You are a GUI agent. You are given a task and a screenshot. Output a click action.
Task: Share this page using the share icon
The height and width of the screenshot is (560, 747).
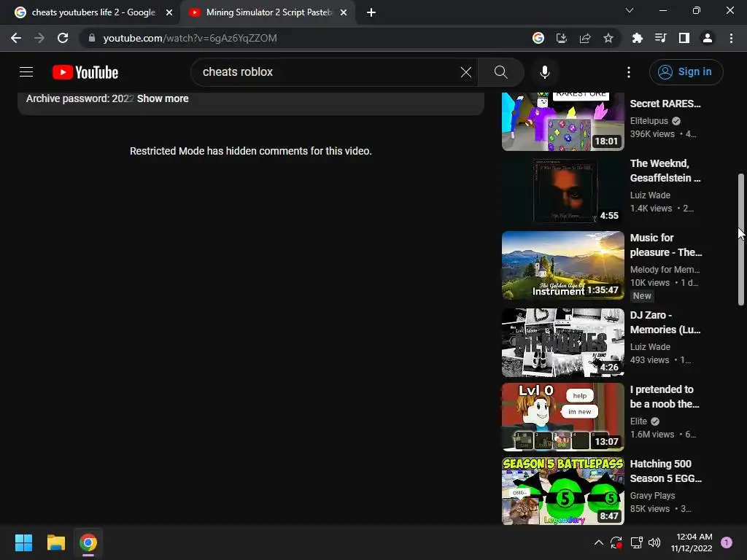click(585, 38)
